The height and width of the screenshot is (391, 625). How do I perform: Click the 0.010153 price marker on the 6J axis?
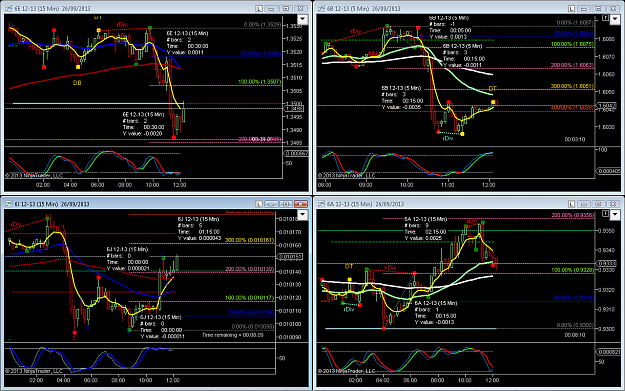point(289,257)
